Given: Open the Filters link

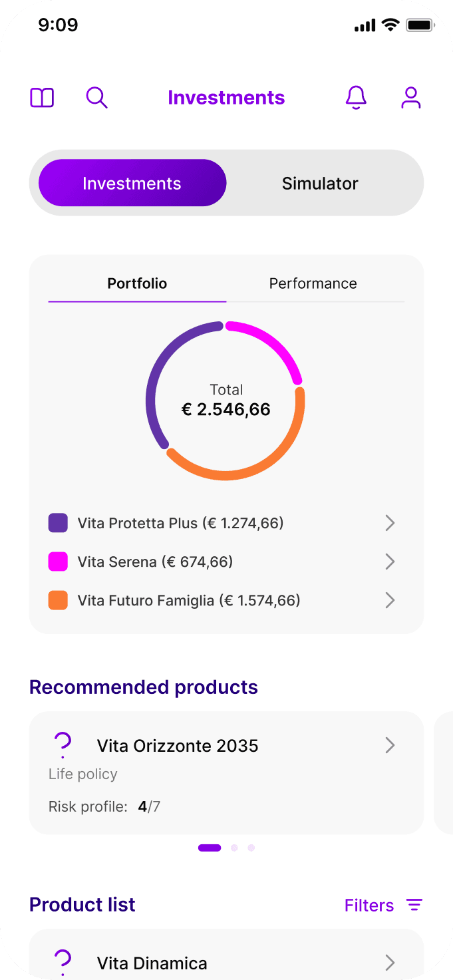Looking at the screenshot, I should coord(369,905).
